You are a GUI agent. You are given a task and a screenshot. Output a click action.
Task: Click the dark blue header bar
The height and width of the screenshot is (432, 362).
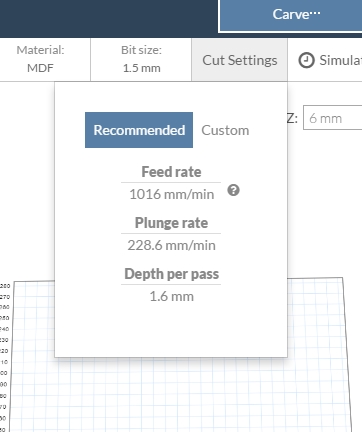pos(109,19)
